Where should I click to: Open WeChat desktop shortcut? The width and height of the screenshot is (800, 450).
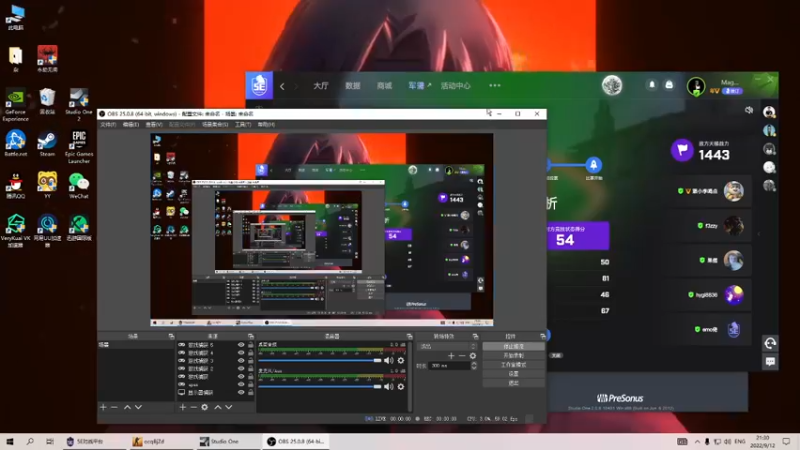tap(79, 186)
